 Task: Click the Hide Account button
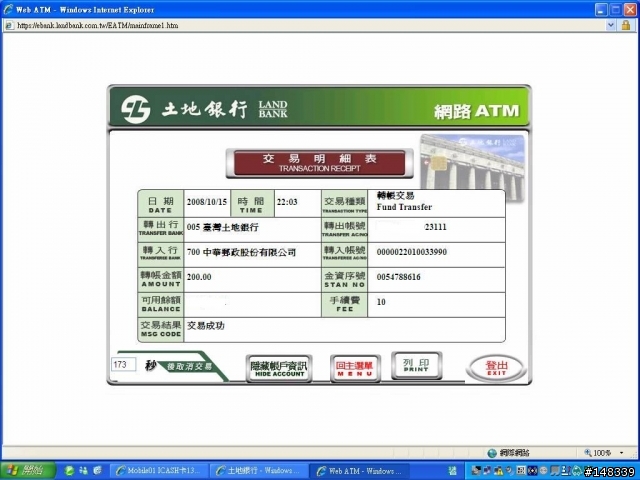tap(279, 369)
